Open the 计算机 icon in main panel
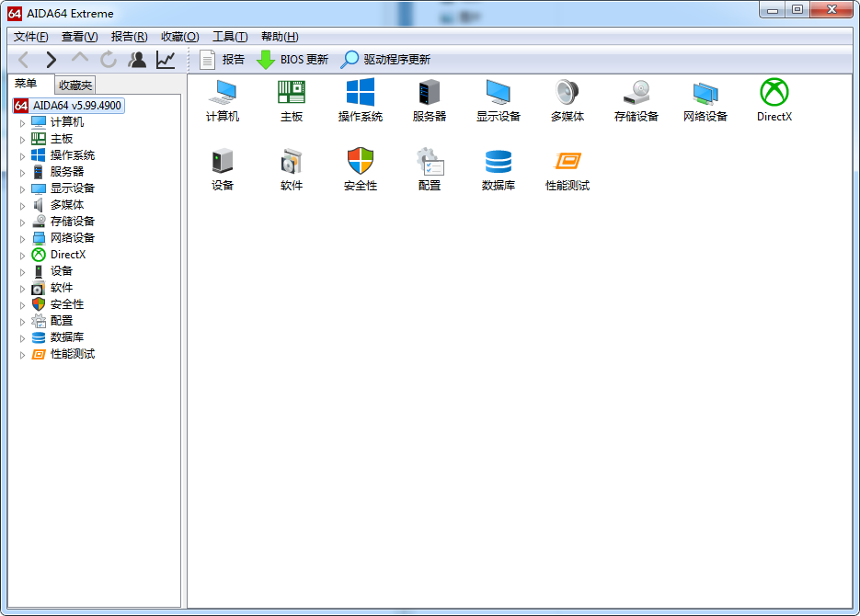The height and width of the screenshot is (616, 860). 223,100
